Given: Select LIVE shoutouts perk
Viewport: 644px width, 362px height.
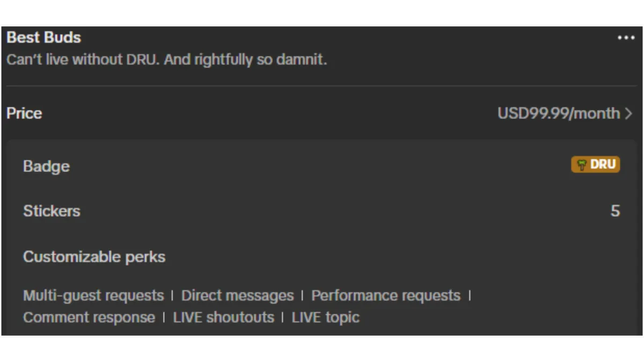Looking at the screenshot, I should tap(223, 317).
